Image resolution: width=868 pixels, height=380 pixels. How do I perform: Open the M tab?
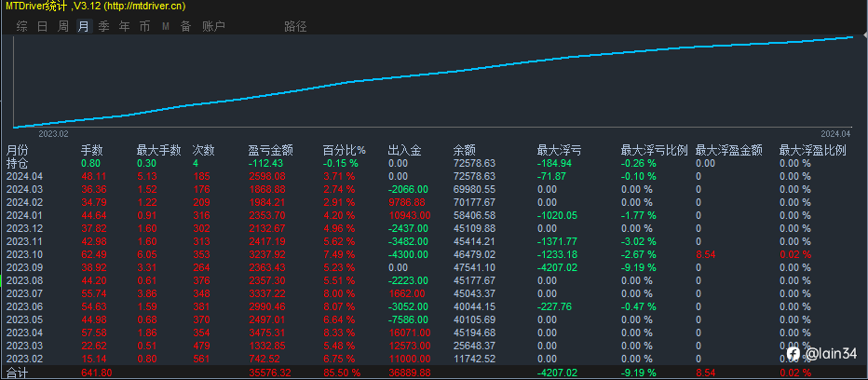click(x=166, y=26)
